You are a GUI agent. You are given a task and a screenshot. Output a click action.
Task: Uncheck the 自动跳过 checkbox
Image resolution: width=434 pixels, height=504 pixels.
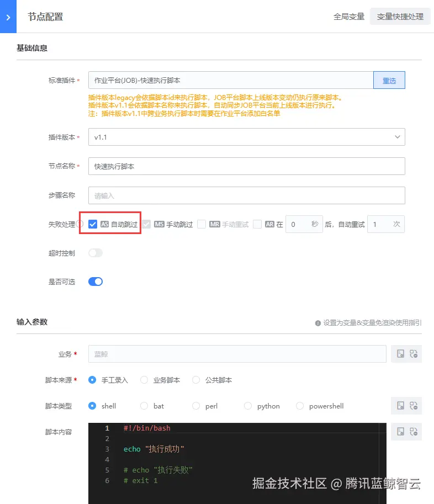pos(93,224)
